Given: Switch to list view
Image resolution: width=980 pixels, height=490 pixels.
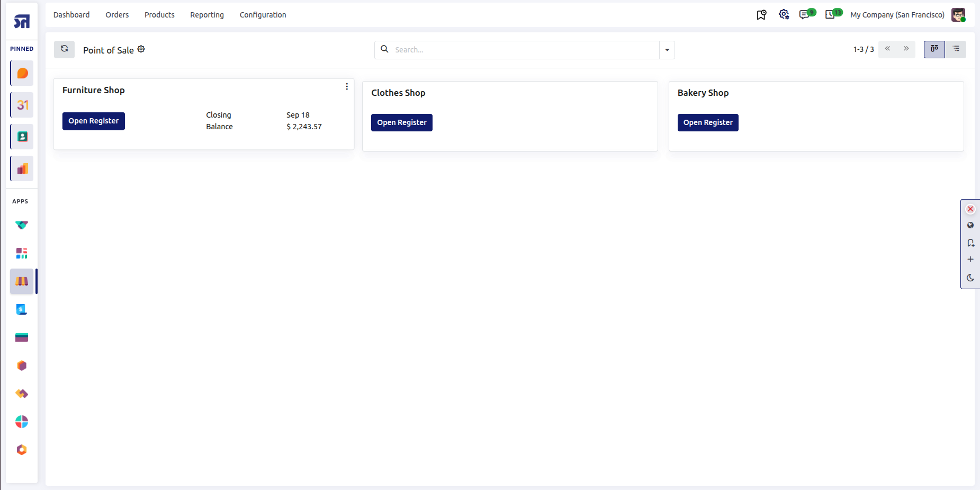Looking at the screenshot, I should 956,49.
